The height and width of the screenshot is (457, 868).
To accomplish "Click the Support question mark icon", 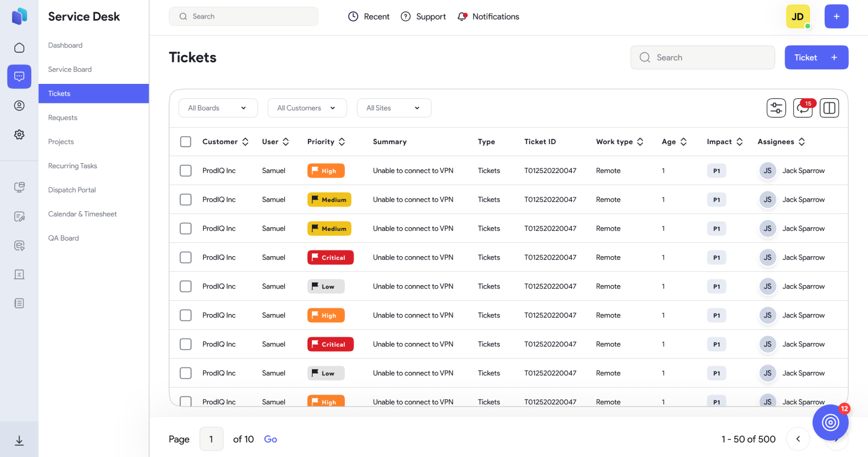I will (406, 16).
